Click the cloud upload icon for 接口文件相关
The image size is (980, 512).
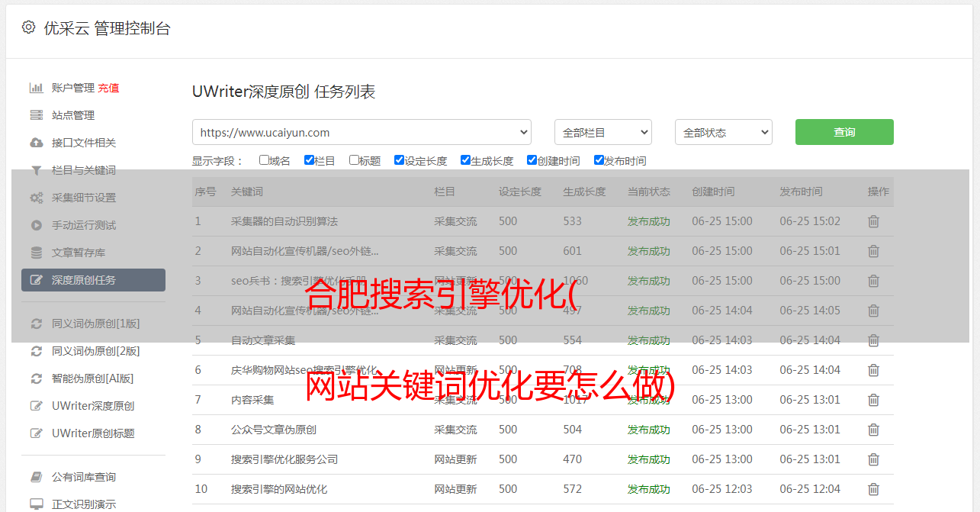[x=36, y=143]
